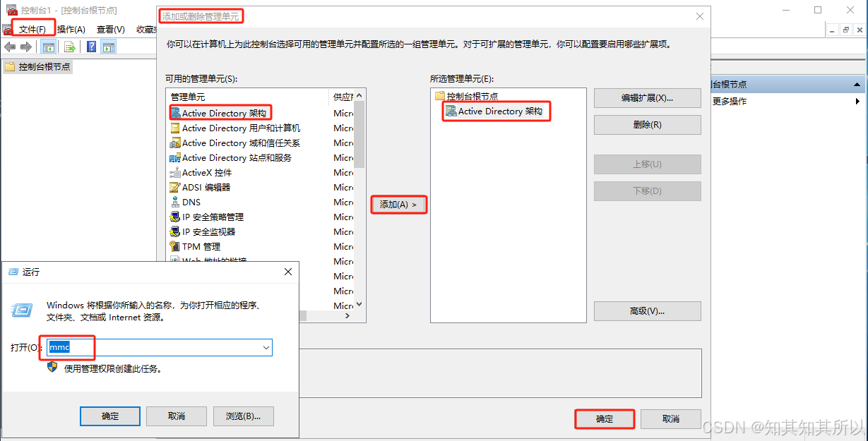Click vertical scrollbar thumb of available snap-ins
Image resolution: width=868 pixels, height=441 pixels.
[359, 134]
